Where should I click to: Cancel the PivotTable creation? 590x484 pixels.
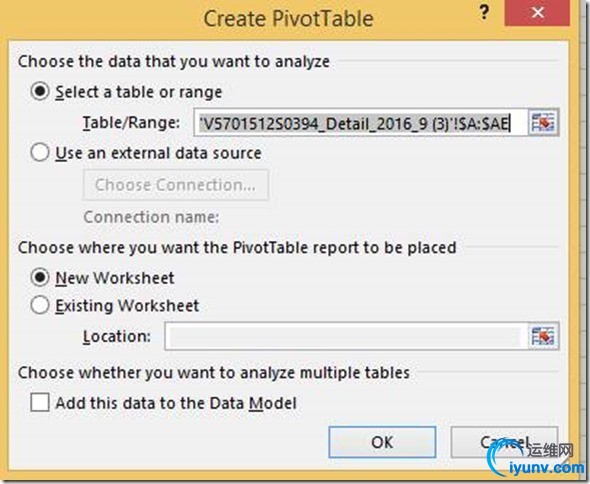tap(504, 442)
